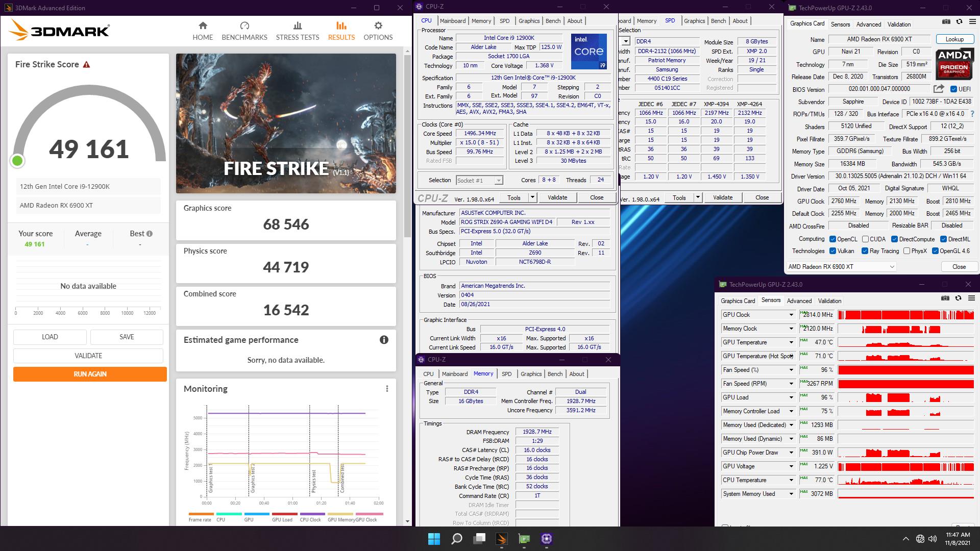This screenshot has height=551, width=980.
Task: Click the Fire Strike thumbnail image
Action: point(286,123)
